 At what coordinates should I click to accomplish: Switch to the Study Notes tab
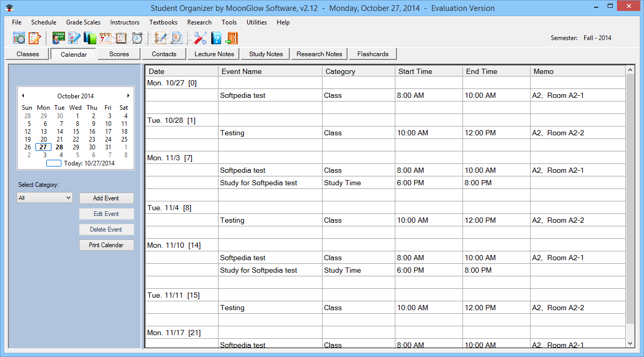[x=266, y=54]
